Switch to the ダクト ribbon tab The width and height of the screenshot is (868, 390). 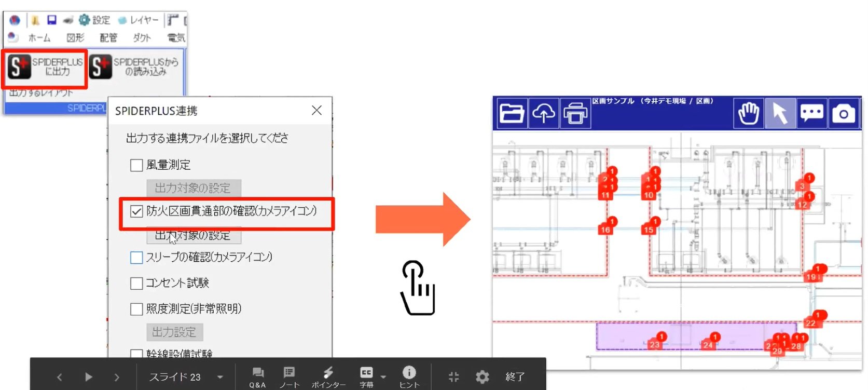coord(142,38)
